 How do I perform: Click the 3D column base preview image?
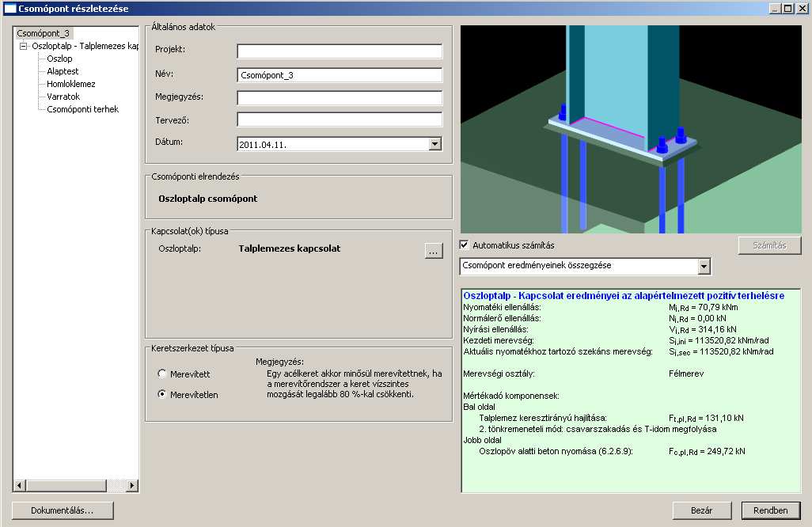point(631,130)
